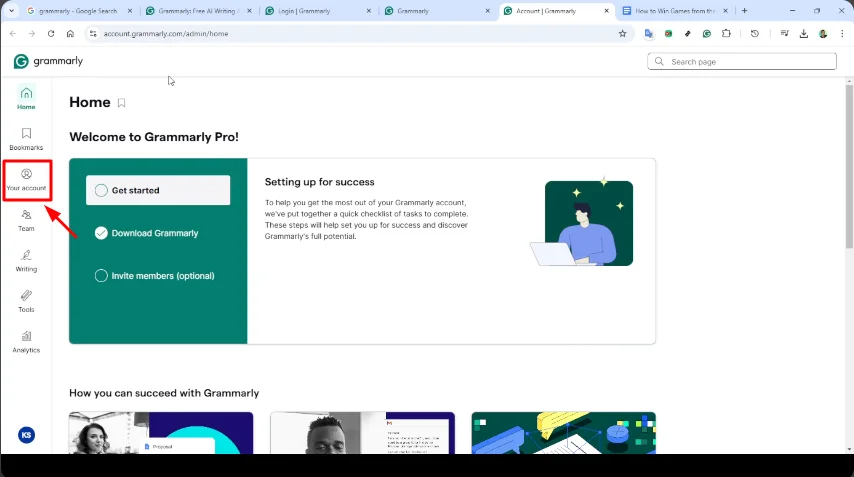Open Tools section in sidebar
The image size is (854, 477).
click(26, 301)
